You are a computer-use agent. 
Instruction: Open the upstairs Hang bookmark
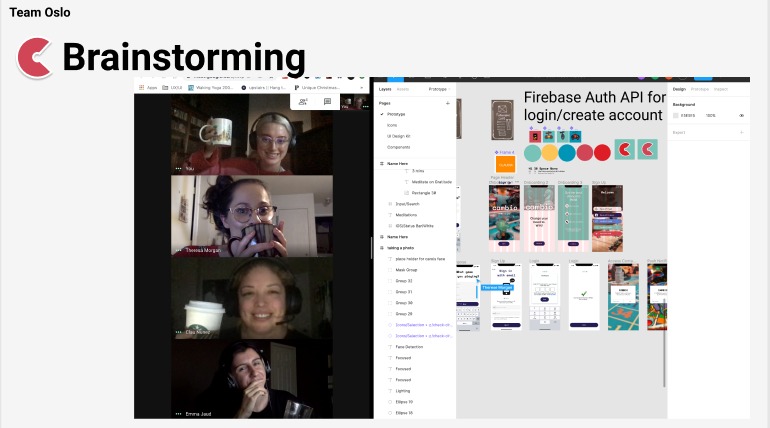264,87
